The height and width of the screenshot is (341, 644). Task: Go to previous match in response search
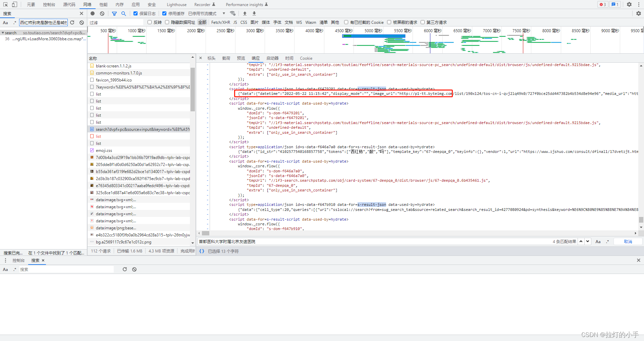click(x=581, y=241)
